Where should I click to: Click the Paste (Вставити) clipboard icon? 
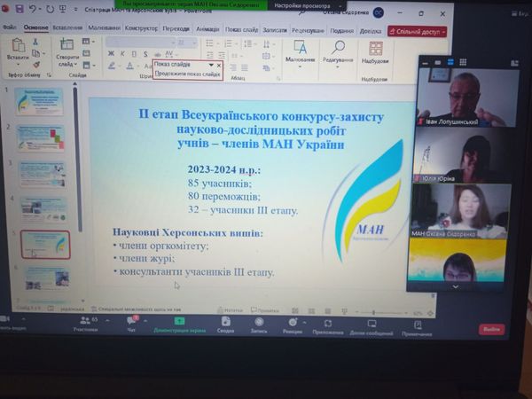coord(18,45)
